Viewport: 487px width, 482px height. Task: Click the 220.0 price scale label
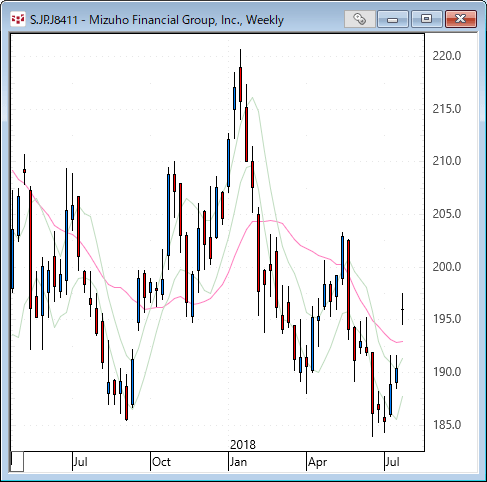(447, 56)
